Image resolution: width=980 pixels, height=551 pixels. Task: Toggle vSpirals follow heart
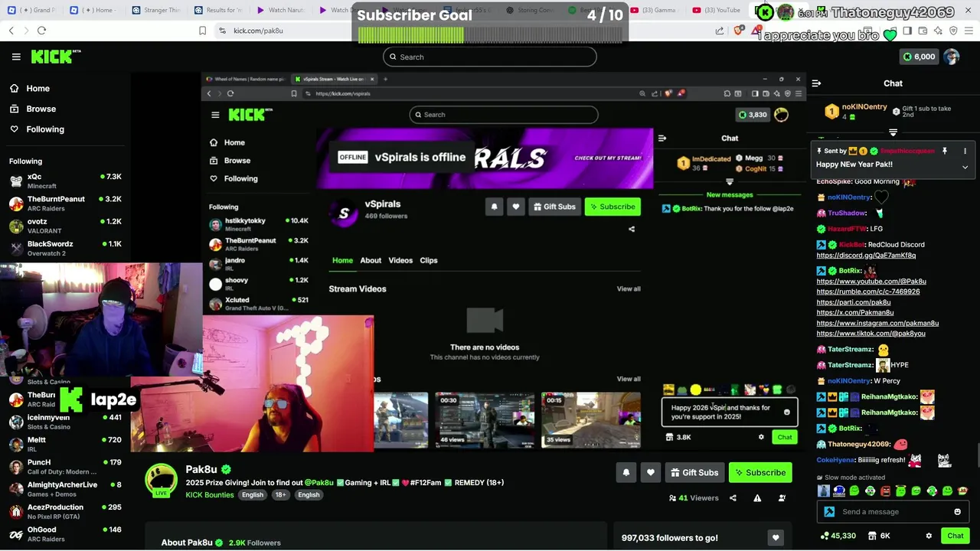(x=516, y=207)
